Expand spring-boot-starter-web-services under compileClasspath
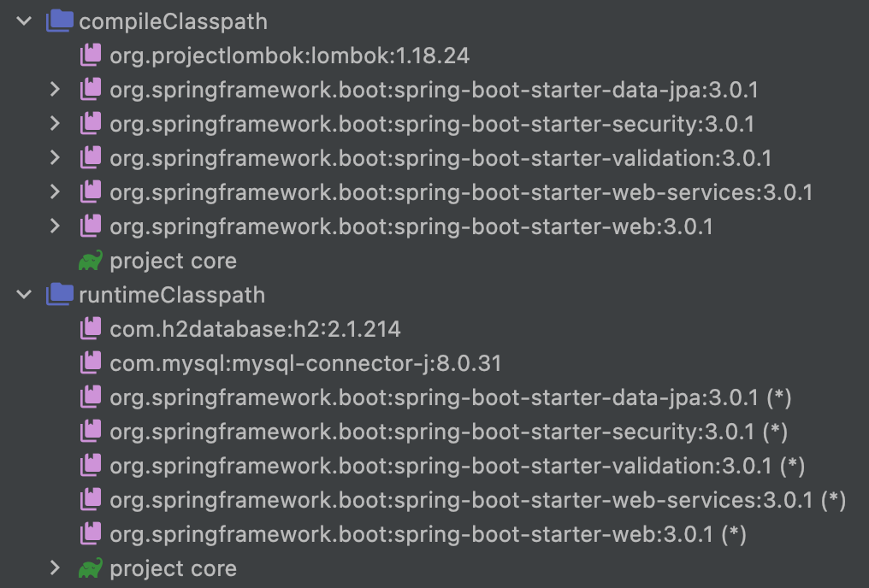Image resolution: width=869 pixels, height=588 pixels. tap(55, 192)
